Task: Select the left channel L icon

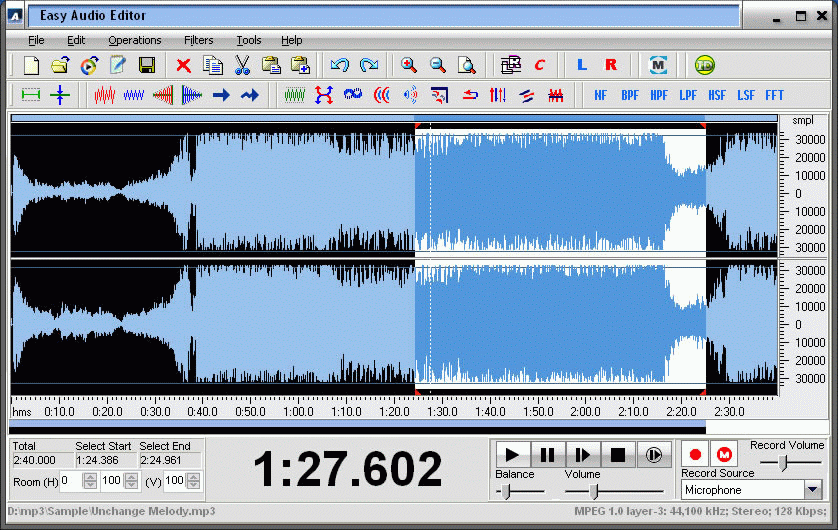Action: click(582, 66)
